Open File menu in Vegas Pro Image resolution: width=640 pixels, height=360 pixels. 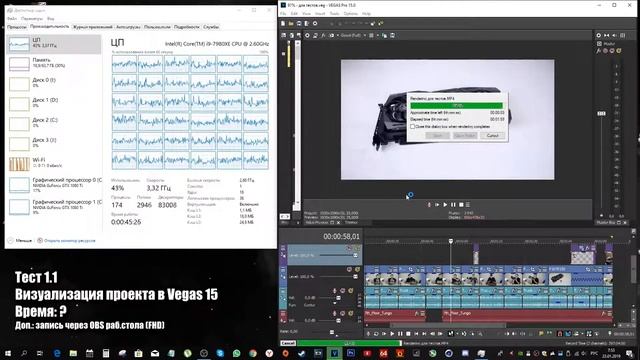click(x=283, y=14)
